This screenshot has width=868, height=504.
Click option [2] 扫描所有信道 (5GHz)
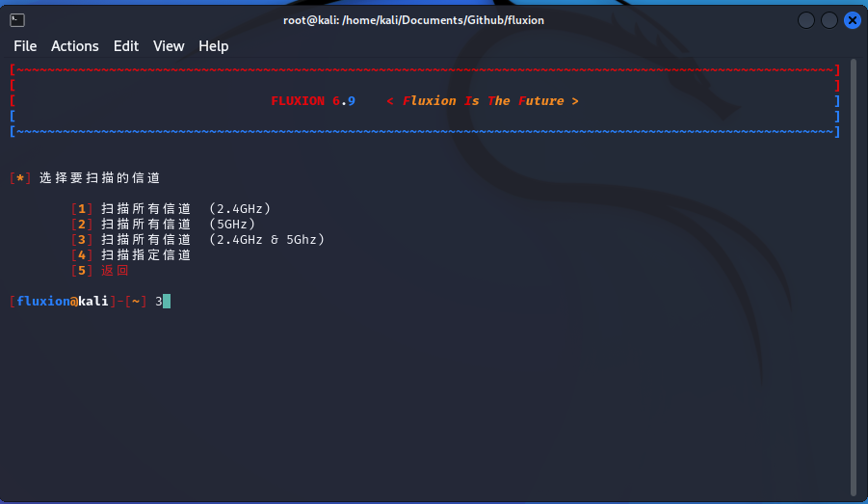click(163, 225)
